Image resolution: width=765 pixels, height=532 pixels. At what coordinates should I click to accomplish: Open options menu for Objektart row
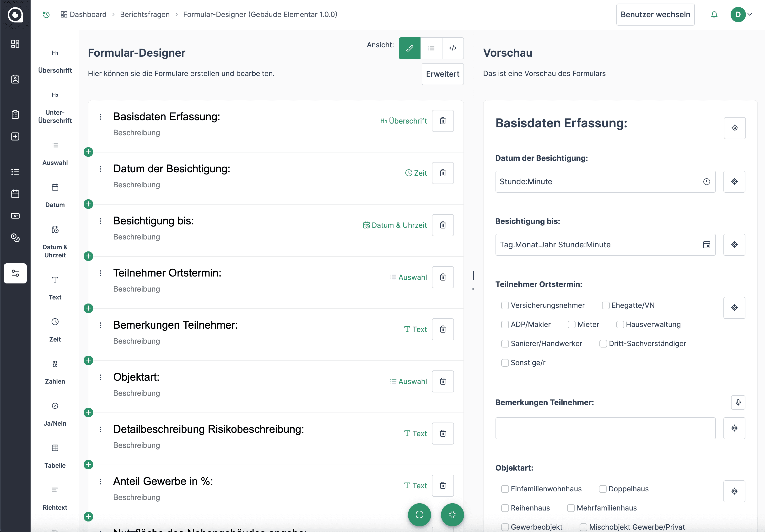click(100, 377)
